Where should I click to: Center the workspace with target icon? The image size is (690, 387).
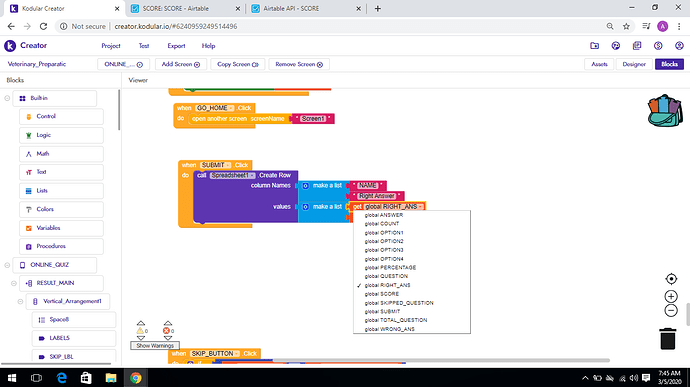coord(671,279)
